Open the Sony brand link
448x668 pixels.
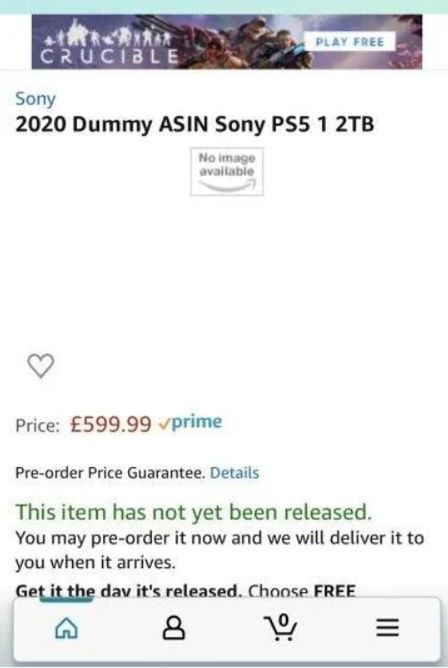[35, 99]
